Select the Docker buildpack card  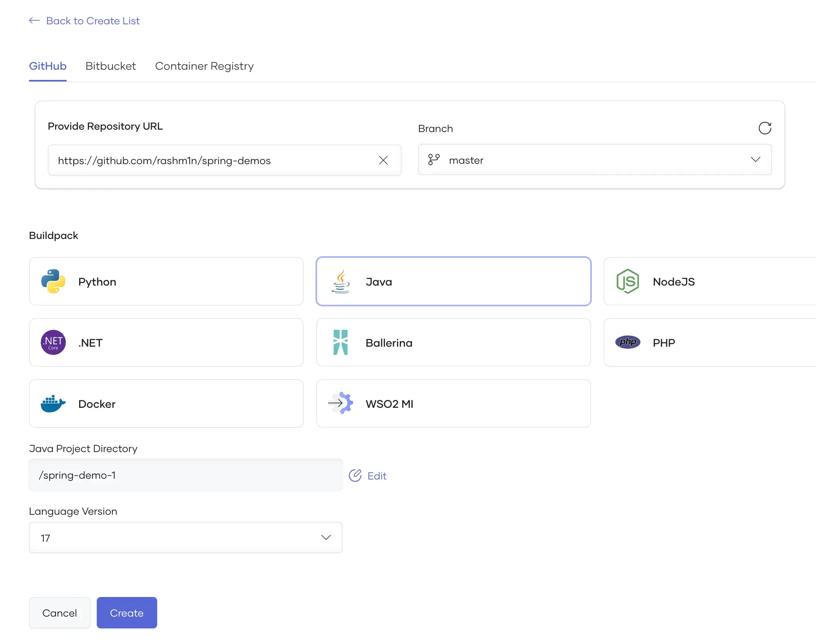point(166,403)
